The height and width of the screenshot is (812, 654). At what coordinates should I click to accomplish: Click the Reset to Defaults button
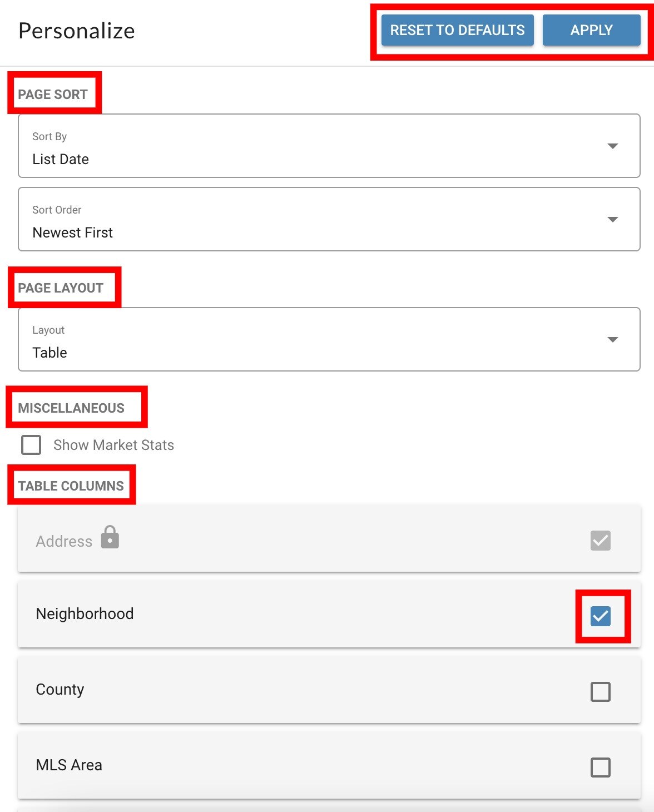(x=457, y=30)
